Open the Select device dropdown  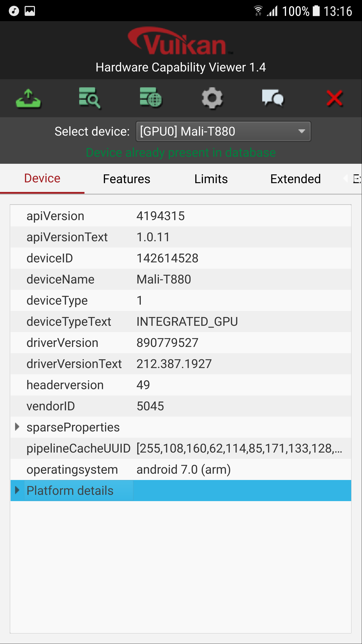click(223, 131)
